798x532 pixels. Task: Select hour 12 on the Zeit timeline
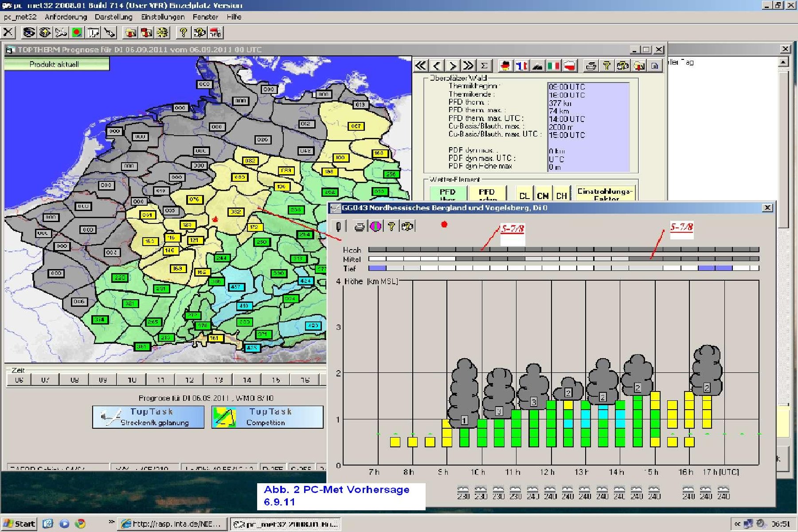[x=189, y=380]
